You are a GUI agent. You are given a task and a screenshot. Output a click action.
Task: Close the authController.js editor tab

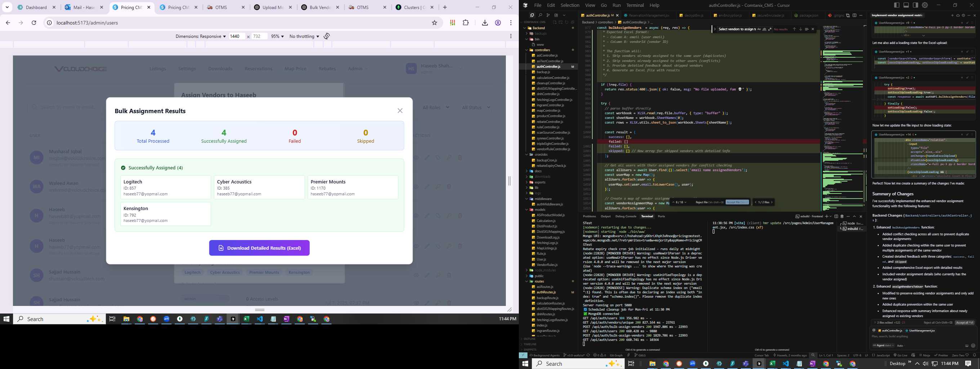tap(618, 15)
